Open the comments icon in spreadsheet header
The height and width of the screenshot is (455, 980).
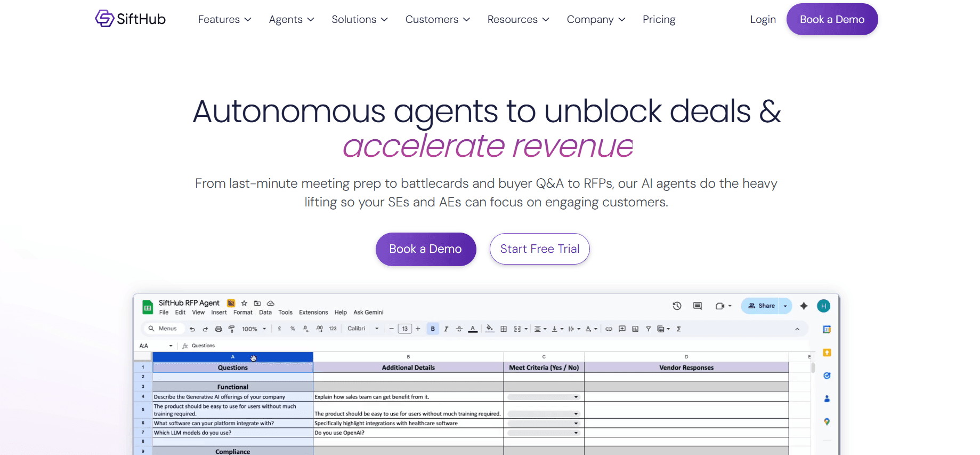tap(697, 306)
